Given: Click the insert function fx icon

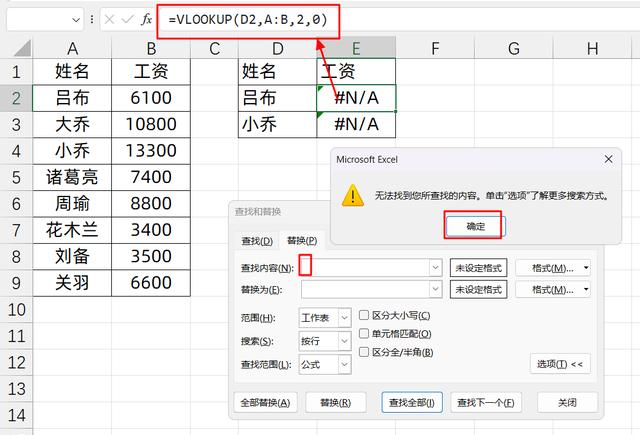Looking at the screenshot, I should pyautogui.click(x=146, y=19).
